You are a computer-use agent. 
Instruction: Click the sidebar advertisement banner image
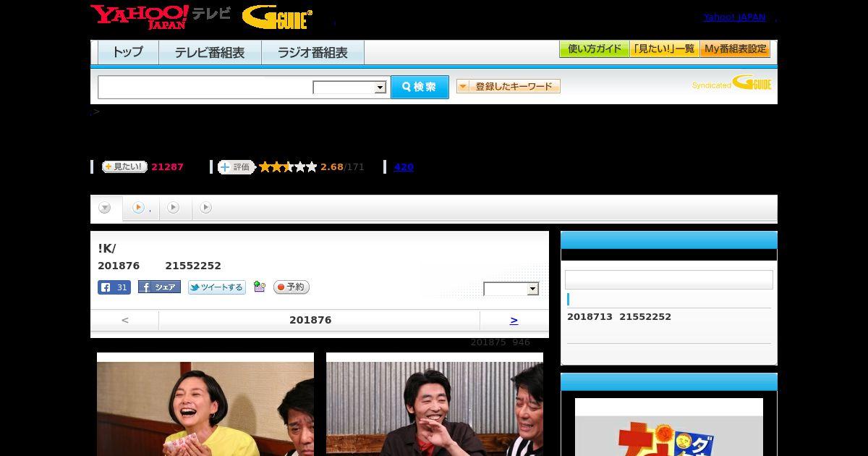[669, 427]
